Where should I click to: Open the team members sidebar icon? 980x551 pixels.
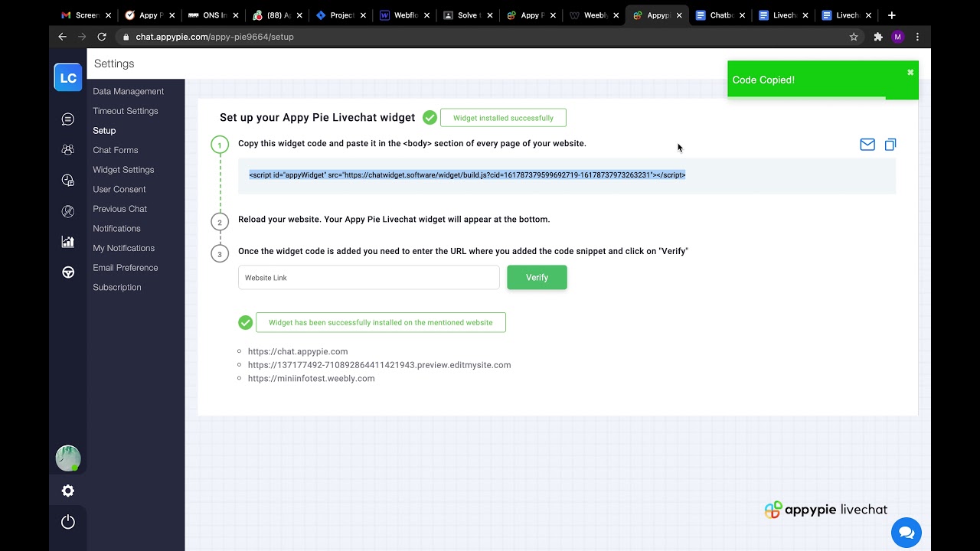click(68, 150)
